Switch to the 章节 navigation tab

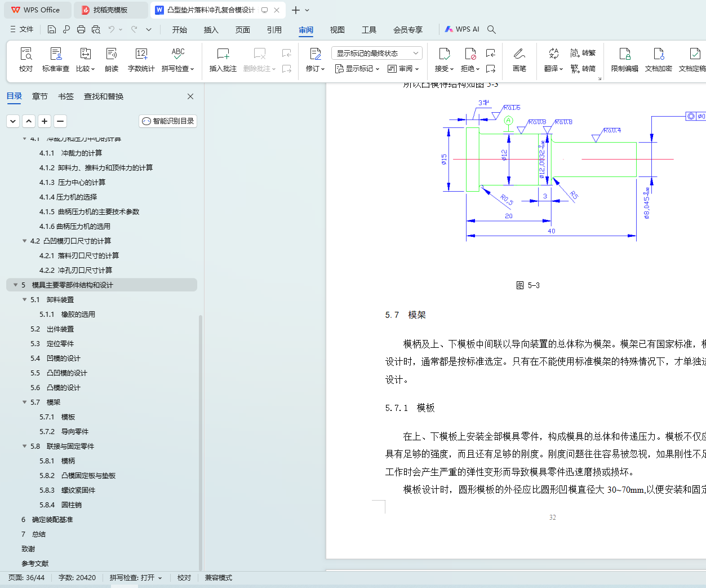tap(40, 96)
